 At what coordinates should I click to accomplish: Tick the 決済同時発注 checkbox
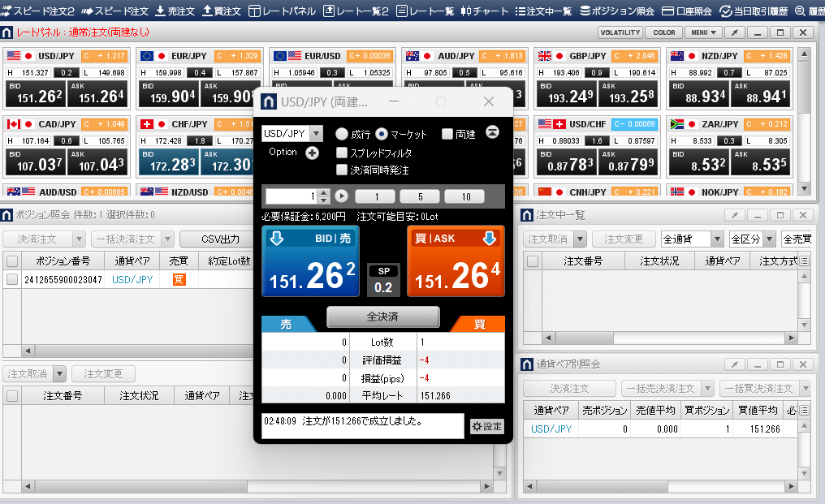(x=342, y=170)
